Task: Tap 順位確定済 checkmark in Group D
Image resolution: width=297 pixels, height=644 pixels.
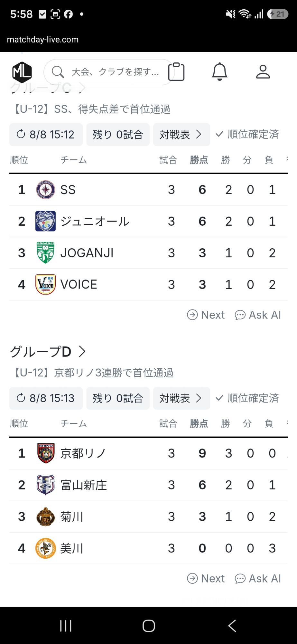Action: [219, 398]
